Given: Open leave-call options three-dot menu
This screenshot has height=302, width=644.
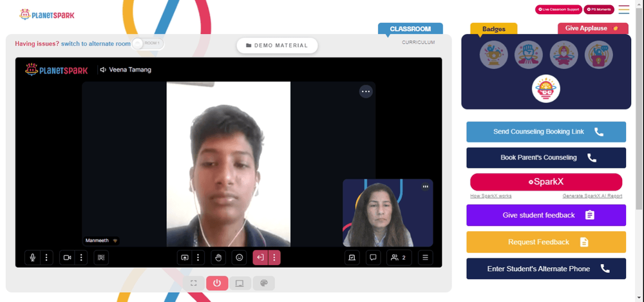Looking at the screenshot, I should (274, 258).
